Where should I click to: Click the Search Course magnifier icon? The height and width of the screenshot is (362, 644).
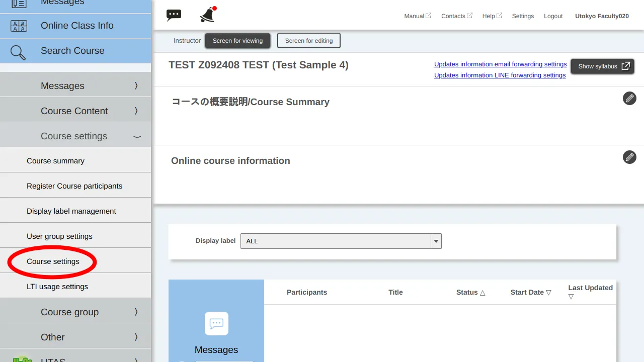[18, 52]
